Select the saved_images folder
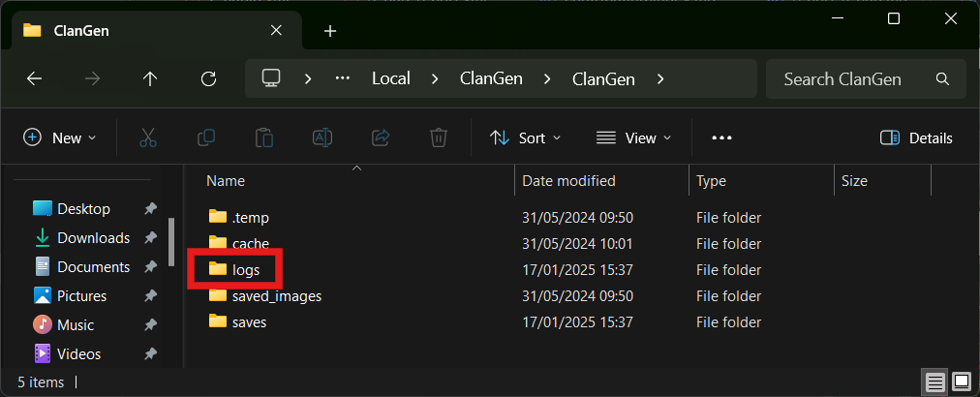This screenshot has width=980, height=397. (265, 295)
